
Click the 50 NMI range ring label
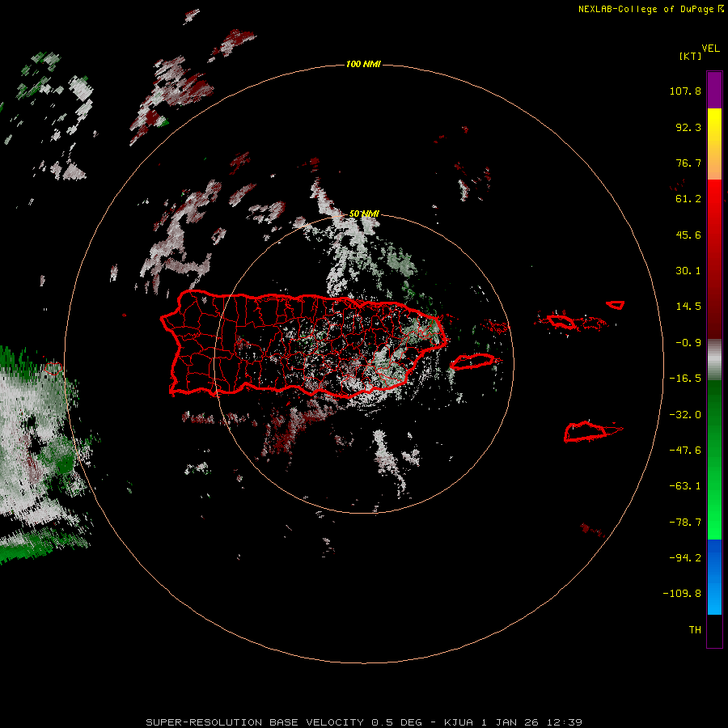pos(364,214)
